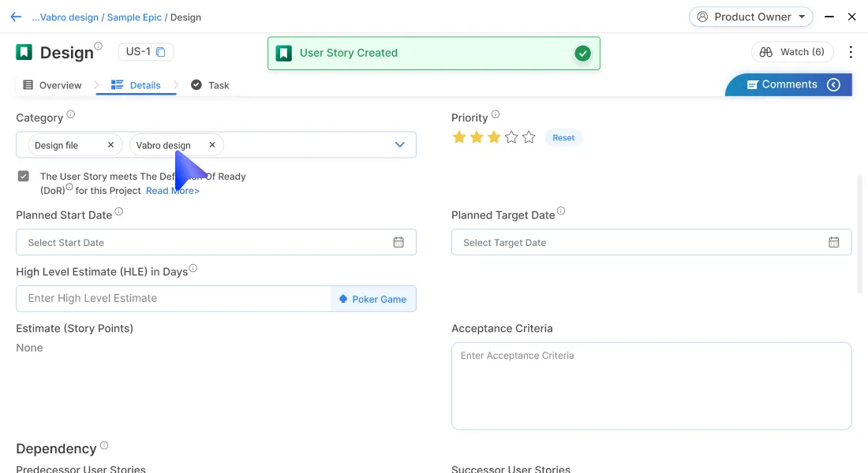The width and height of the screenshot is (868, 473).
Task: Open Planned Start Date calendar icon
Action: tap(398, 243)
